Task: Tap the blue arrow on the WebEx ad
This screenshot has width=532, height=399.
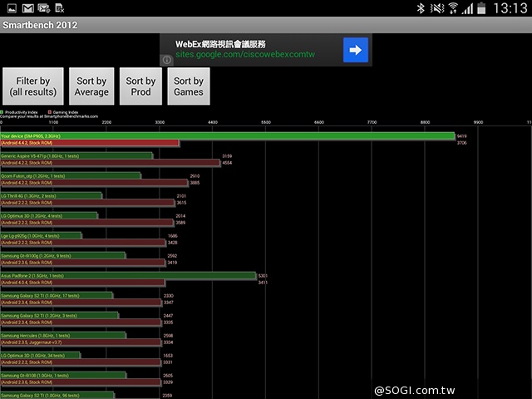Action: pyautogui.click(x=356, y=50)
